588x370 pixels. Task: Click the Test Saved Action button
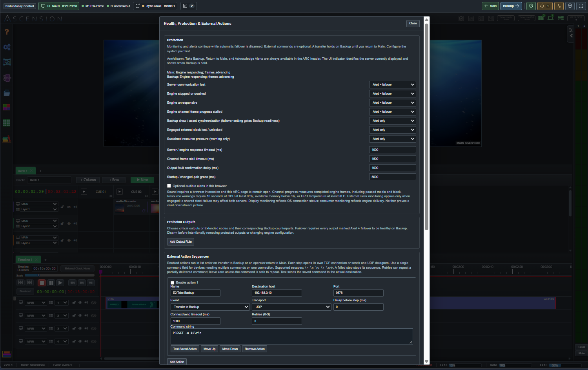click(185, 349)
